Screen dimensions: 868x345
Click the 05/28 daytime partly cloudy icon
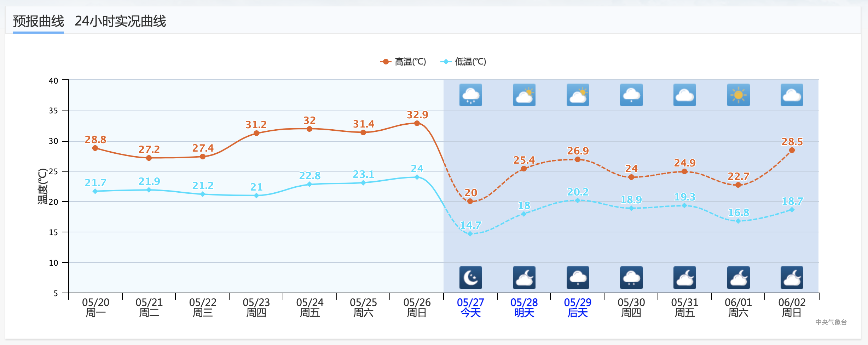click(x=524, y=95)
